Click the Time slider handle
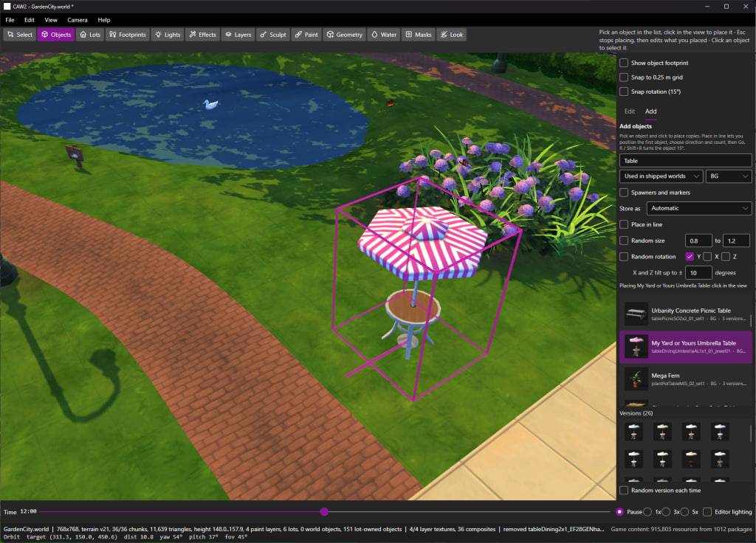This screenshot has height=543, width=756. (x=325, y=512)
